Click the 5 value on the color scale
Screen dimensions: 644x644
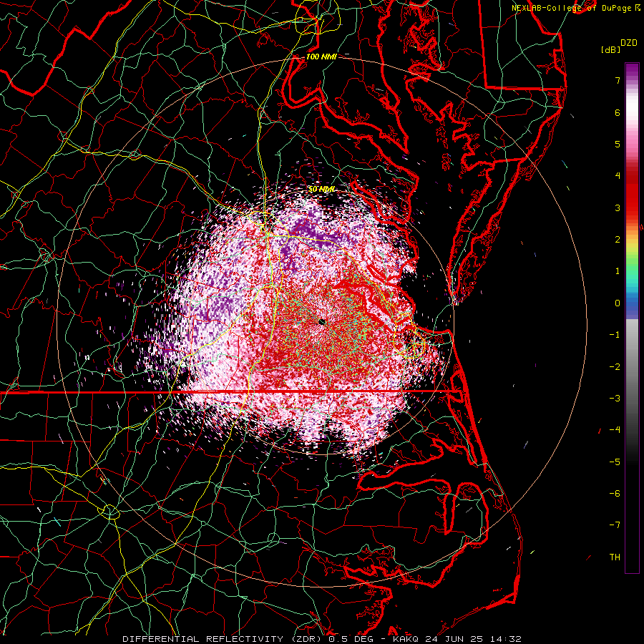618,144
